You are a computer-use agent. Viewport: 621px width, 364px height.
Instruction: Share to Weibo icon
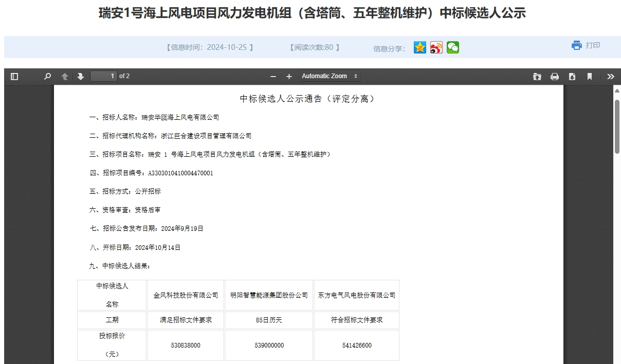(436, 47)
